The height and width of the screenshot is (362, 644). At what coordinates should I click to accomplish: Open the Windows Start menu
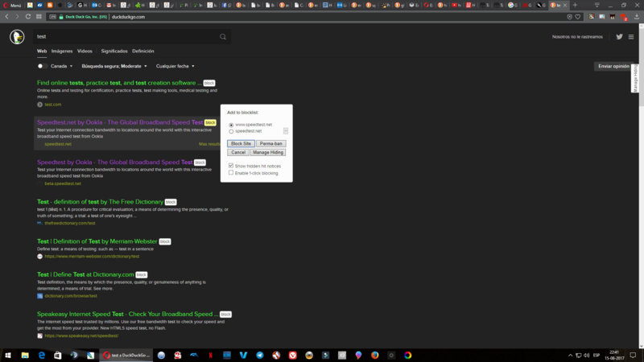(x=8, y=355)
